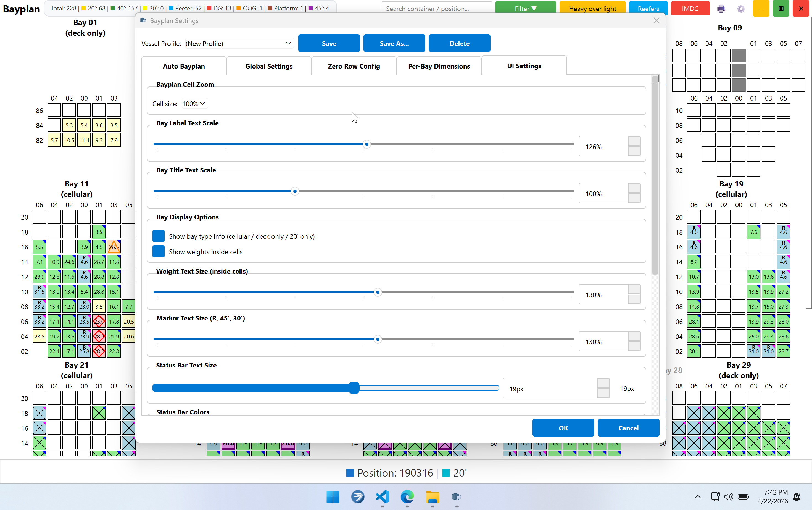Screen dimensions: 812x510
Task: Switch to the Auto Bayplan tab
Action: pyautogui.click(x=184, y=66)
